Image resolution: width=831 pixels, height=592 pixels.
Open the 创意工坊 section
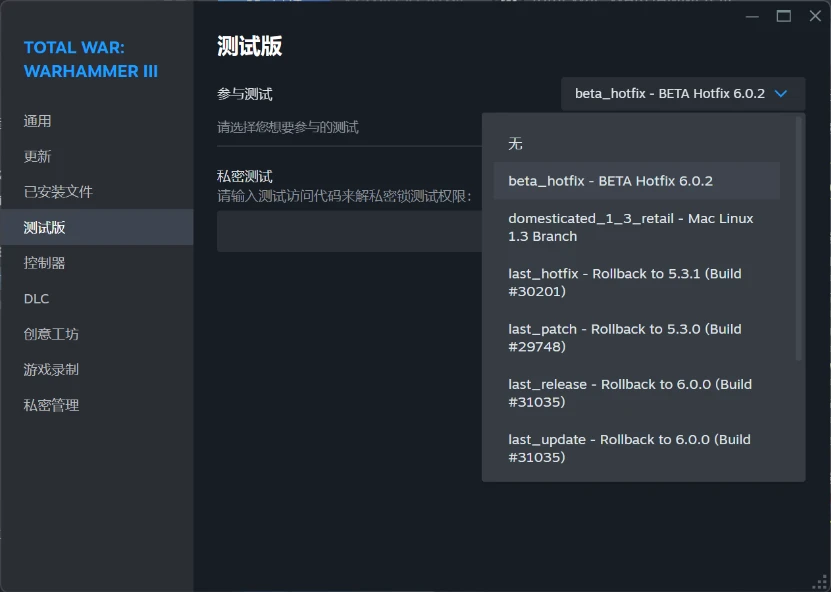point(96,334)
